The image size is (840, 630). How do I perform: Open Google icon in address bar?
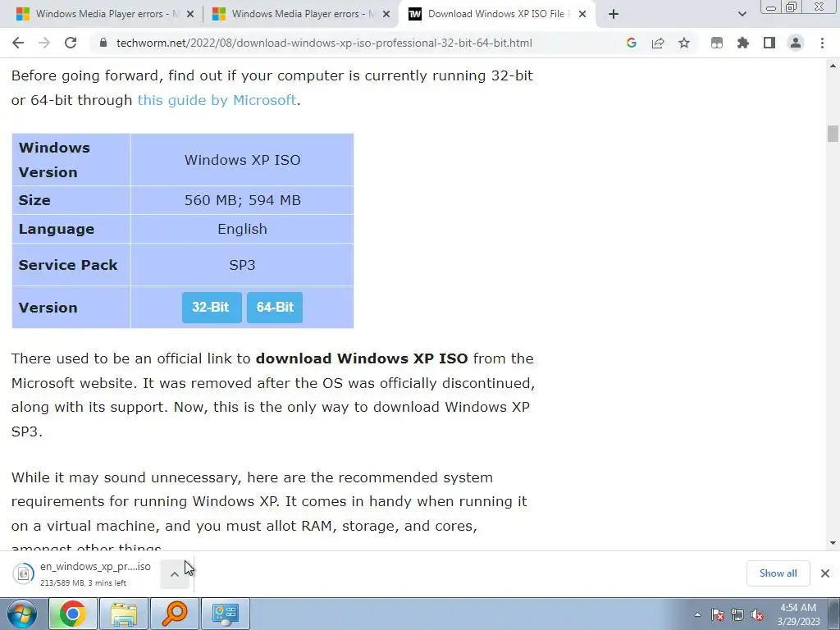click(x=631, y=43)
